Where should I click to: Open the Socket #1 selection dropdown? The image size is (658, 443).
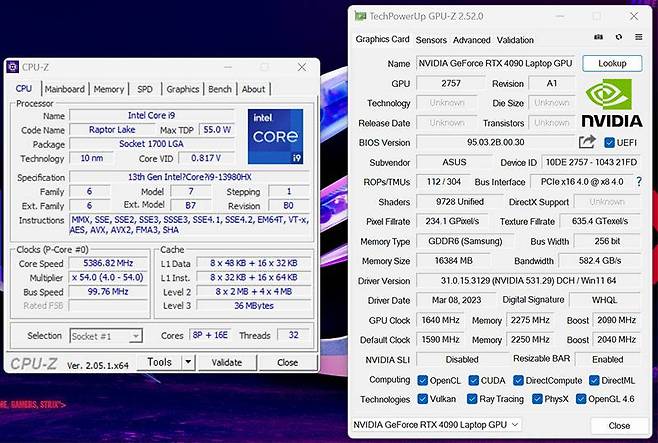coord(106,336)
